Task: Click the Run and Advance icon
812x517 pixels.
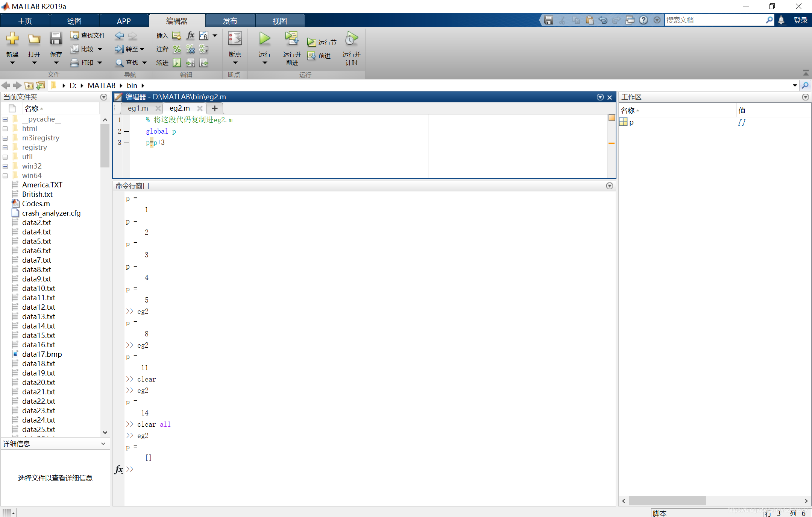Action: click(x=291, y=38)
